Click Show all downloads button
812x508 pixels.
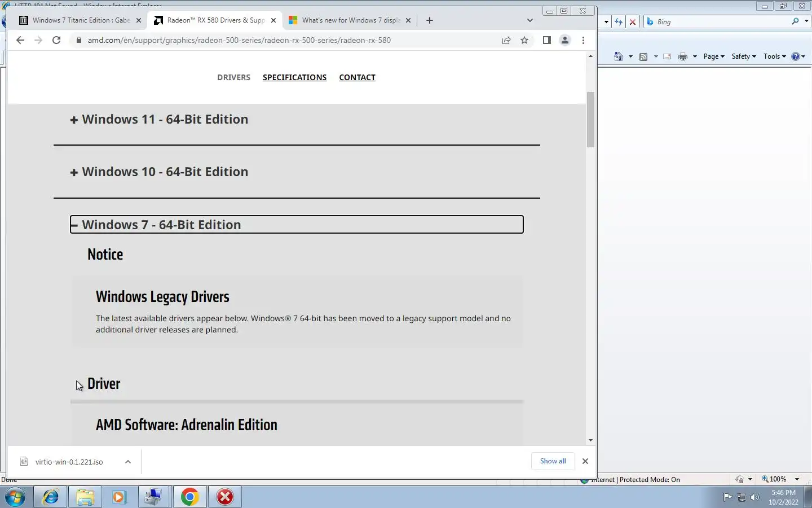pos(553,461)
